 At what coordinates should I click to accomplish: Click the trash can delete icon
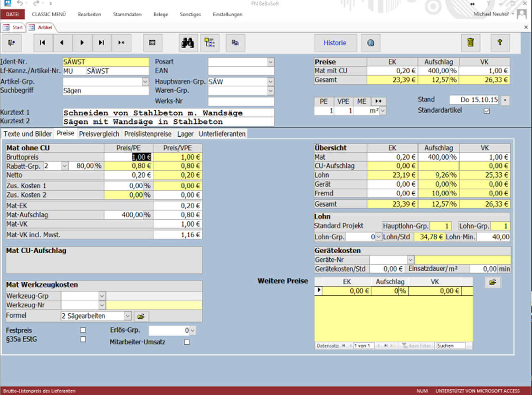point(470,43)
